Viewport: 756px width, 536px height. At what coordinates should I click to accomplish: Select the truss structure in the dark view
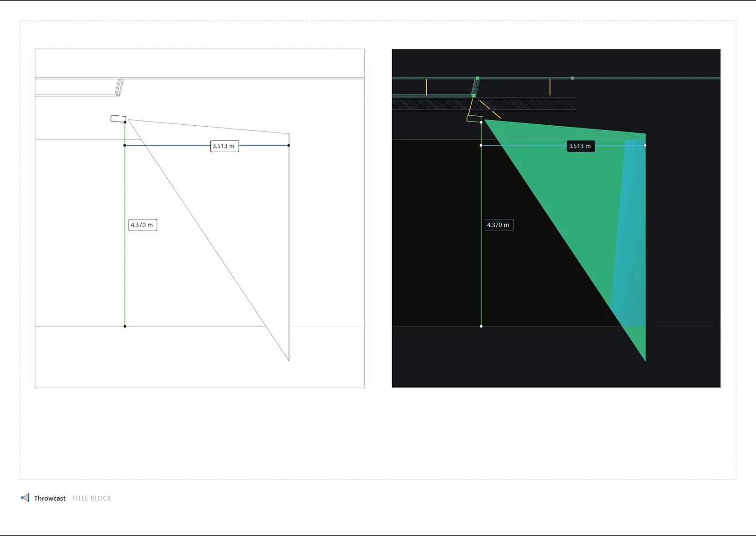point(484,104)
